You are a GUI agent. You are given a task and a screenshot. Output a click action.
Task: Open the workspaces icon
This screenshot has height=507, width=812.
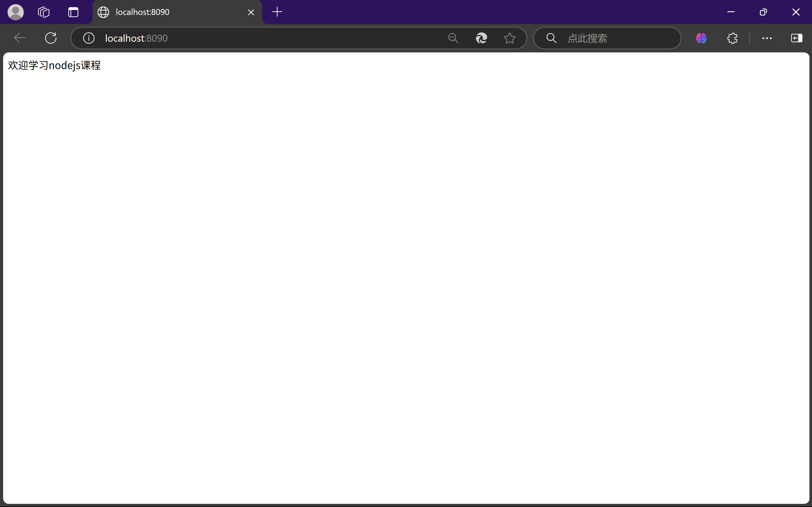44,12
